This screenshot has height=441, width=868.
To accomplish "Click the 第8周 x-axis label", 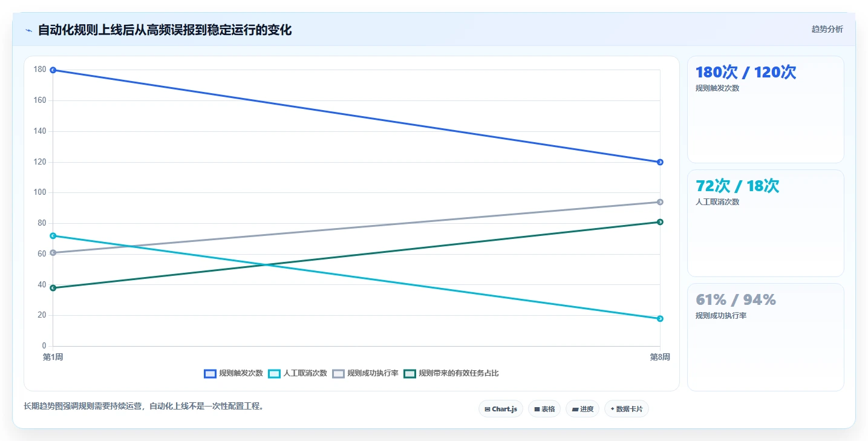I will (x=660, y=358).
